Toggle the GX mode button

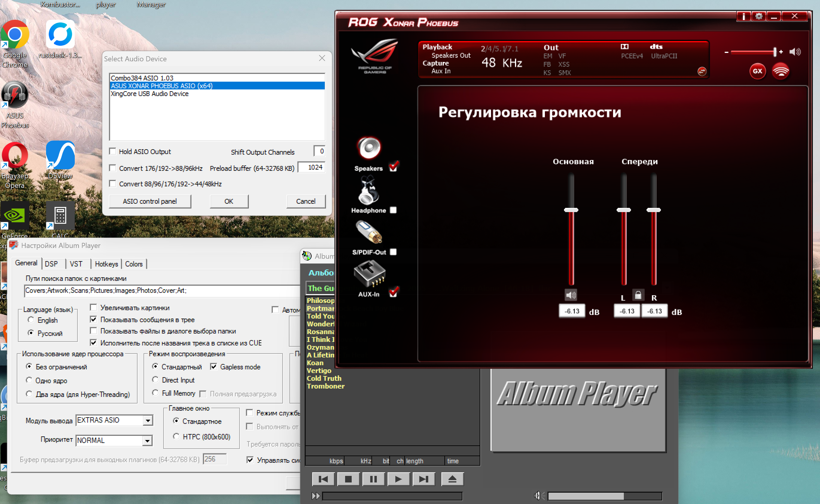pyautogui.click(x=757, y=71)
